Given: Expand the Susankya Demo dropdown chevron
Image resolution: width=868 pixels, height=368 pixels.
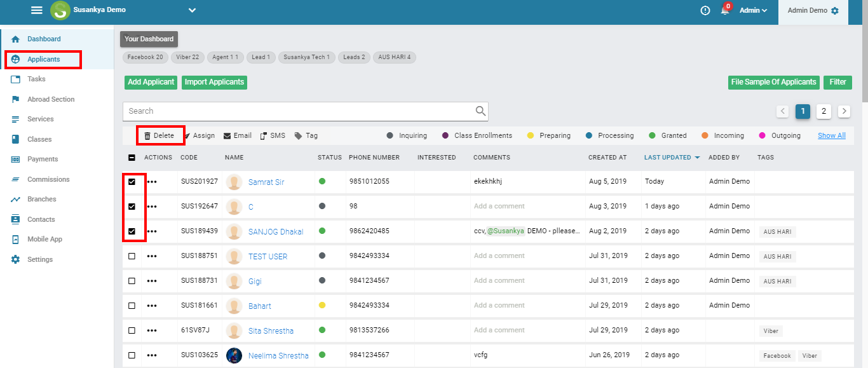Looking at the screenshot, I should (x=192, y=10).
